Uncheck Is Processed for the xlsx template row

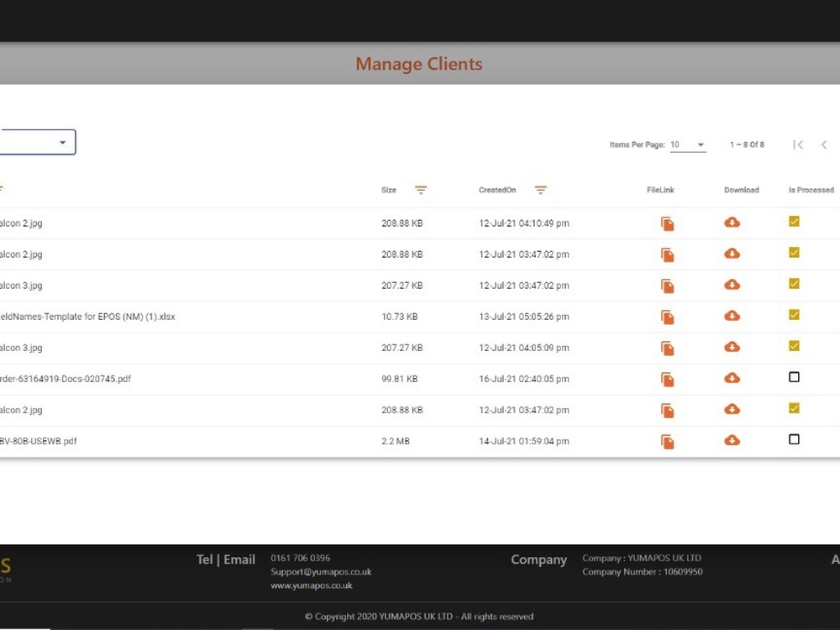(x=794, y=315)
